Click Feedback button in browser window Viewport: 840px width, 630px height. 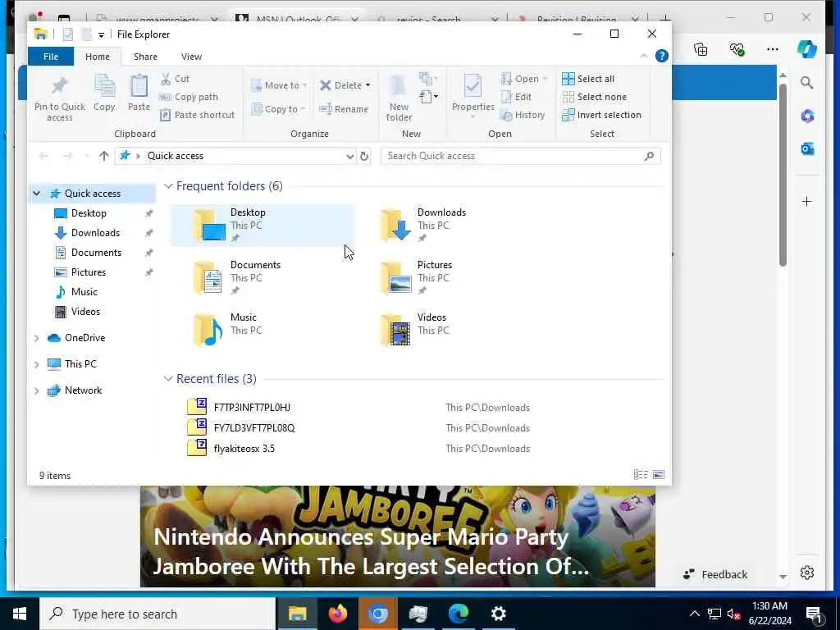coord(714,574)
